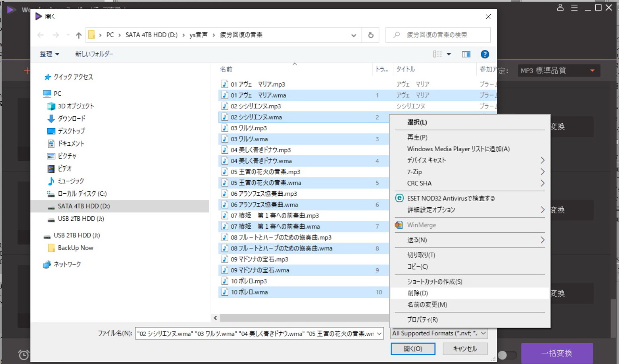Go up one folder level

79,35
